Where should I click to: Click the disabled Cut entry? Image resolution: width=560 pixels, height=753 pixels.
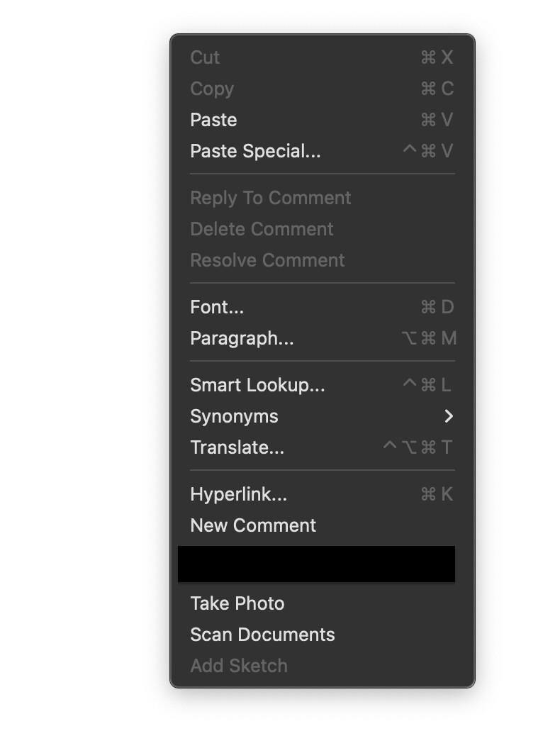(x=323, y=57)
